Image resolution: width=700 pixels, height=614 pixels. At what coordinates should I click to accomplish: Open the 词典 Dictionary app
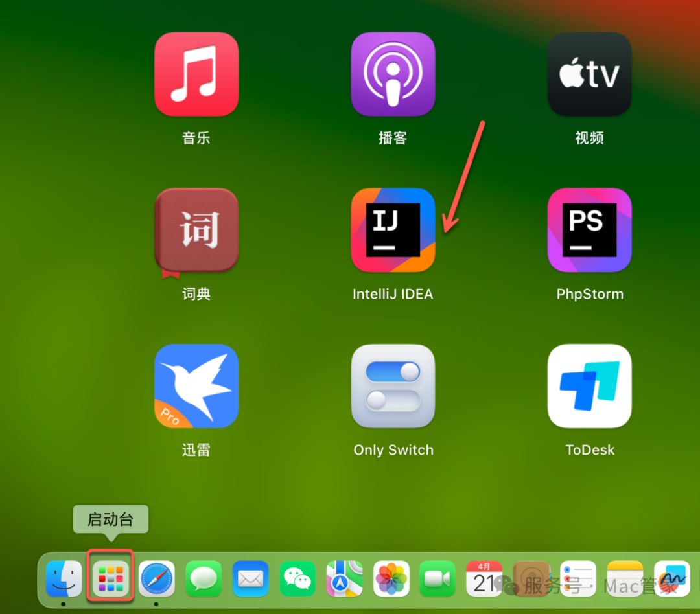(196, 230)
